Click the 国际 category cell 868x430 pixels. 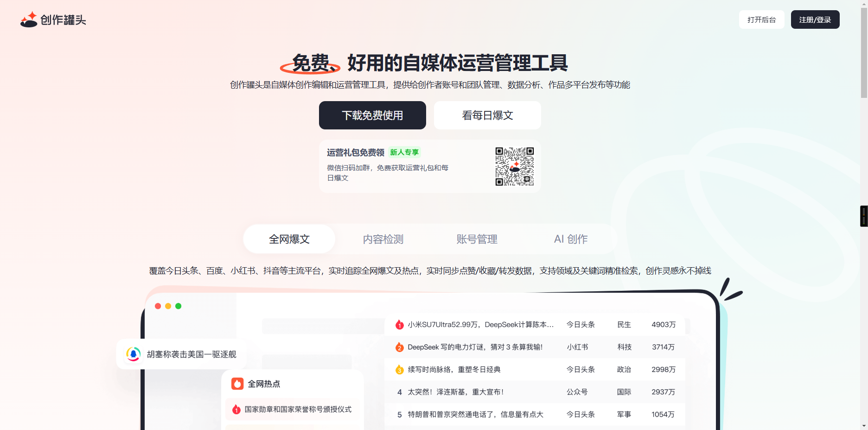624,392
